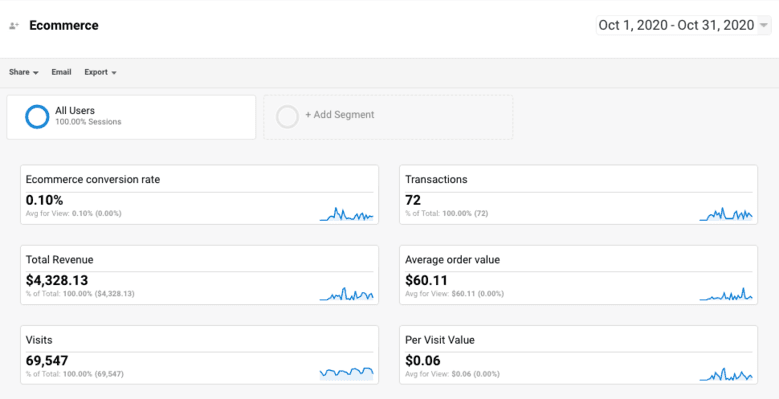Image resolution: width=779 pixels, height=399 pixels.
Task: Click the Ecommerce conversion rate widget title
Action: pyautogui.click(x=93, y=179)
